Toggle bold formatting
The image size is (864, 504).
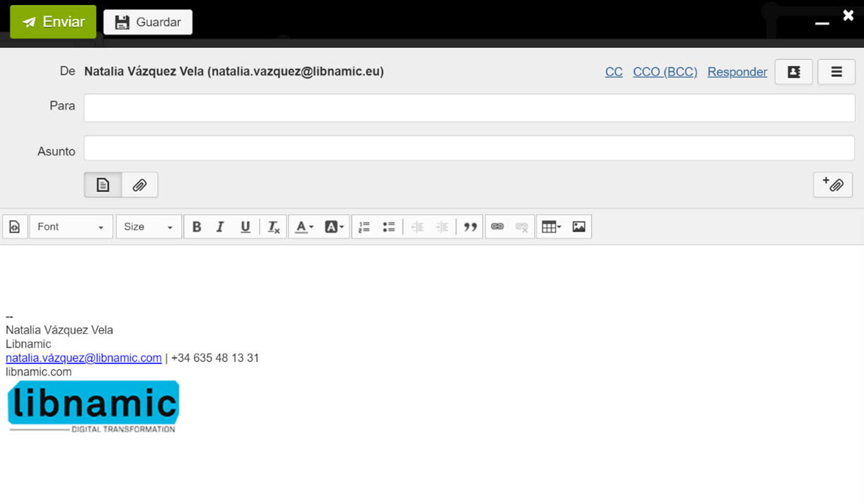coord(197,227)
